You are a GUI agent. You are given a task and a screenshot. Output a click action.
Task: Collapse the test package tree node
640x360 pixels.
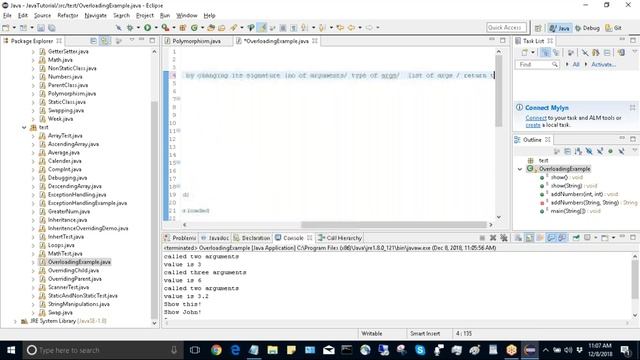point(24,127)
